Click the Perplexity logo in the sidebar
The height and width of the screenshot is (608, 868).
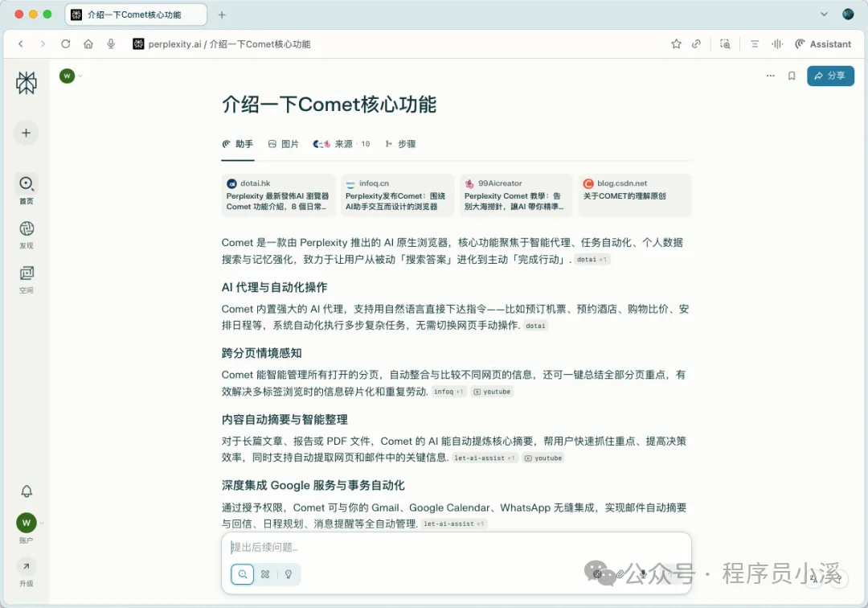click(26, 83)
